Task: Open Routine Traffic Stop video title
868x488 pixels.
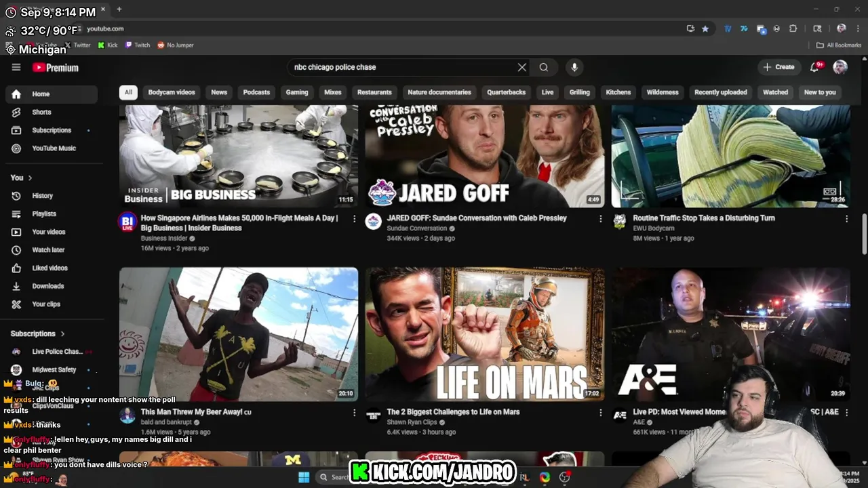Action: (x=704, y=218)
